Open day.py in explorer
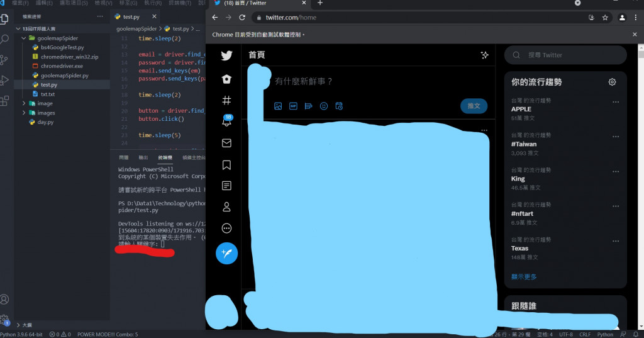 pos(45,122)
